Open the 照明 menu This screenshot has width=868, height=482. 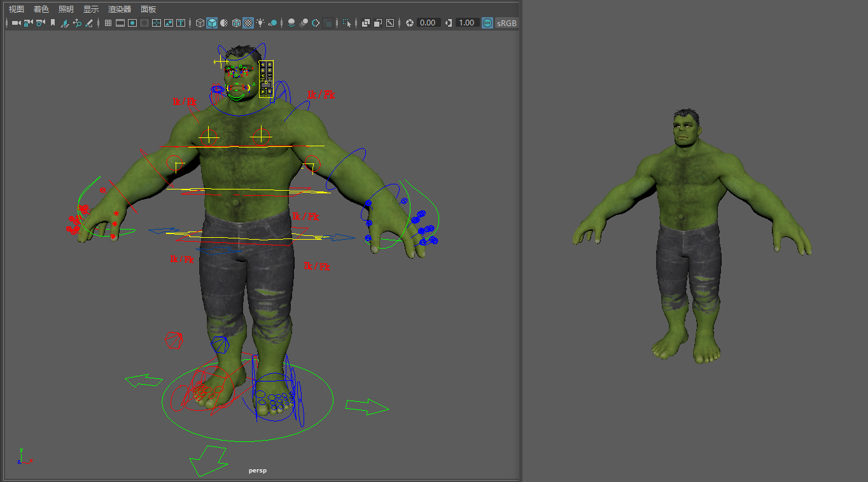pos(66,9)
